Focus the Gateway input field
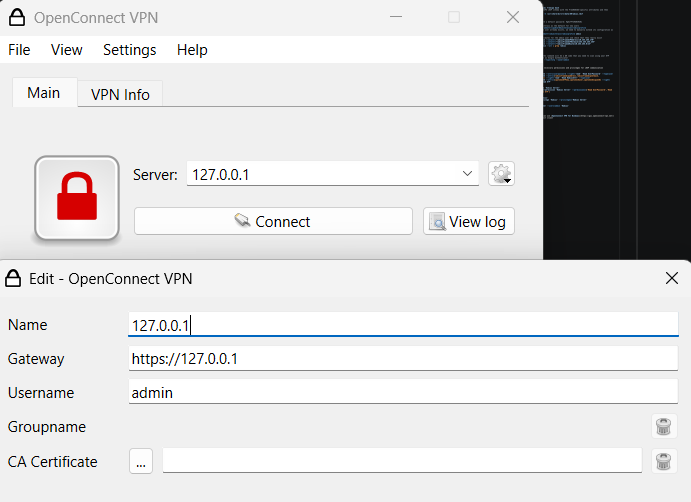This screenshot has width=691, height=502. (x=403, y=358)
